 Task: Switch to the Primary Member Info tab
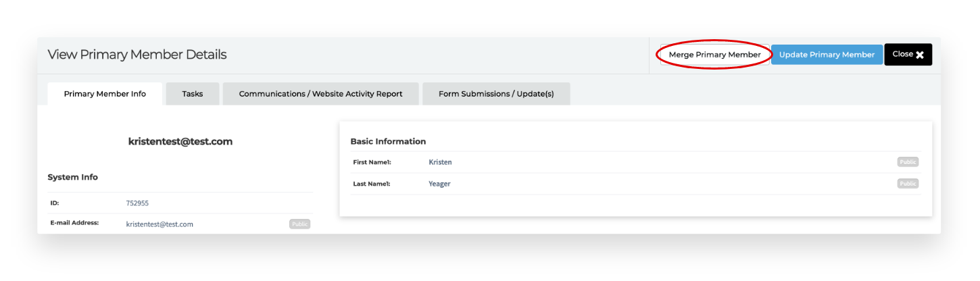pos(105,94)
